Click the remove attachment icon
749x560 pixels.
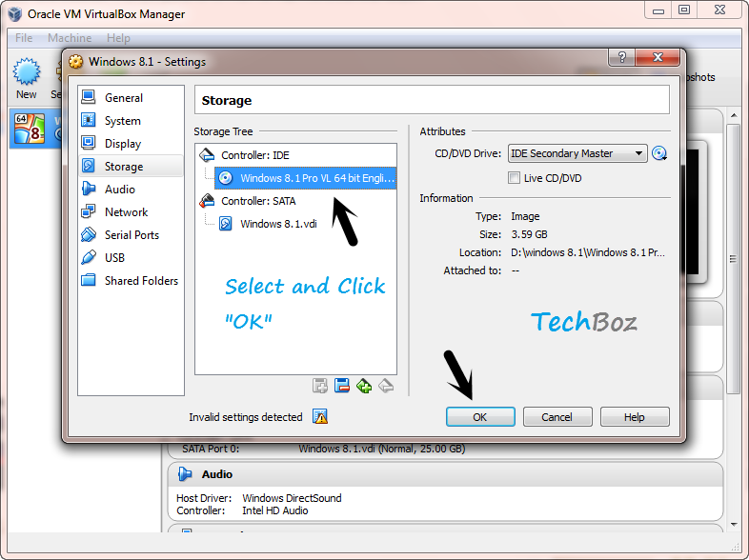[x=386, y=386]
